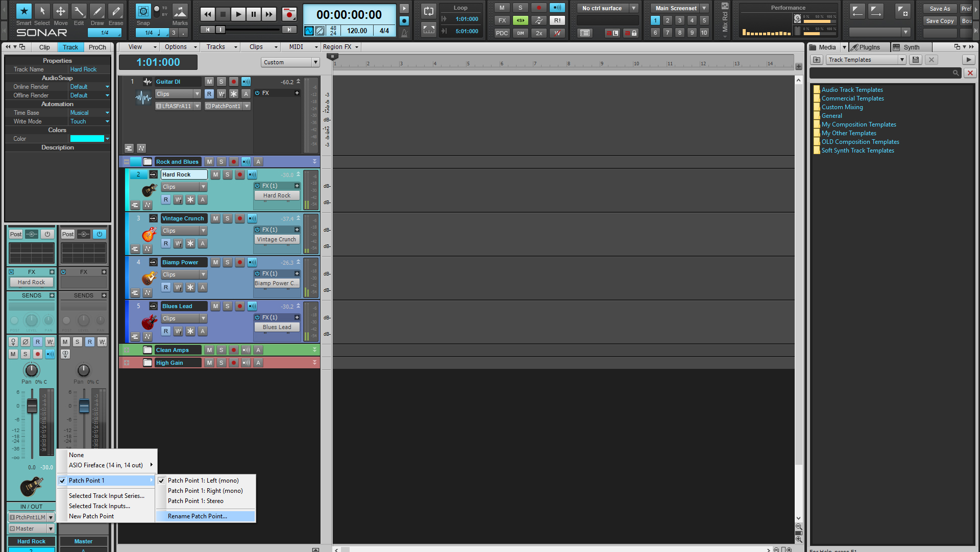The width and height of the screenshot is (980, 552).
Task: Choose Rename Patch Point menu entry
Action: pyautogui.click(x=198, y=516)
